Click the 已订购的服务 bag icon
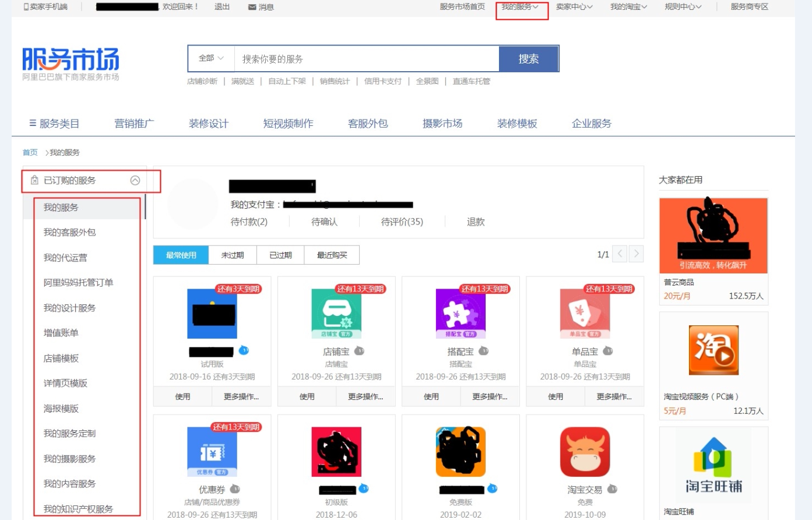The width and height of the screenshot is (812, 520). (x=34, y=180)
